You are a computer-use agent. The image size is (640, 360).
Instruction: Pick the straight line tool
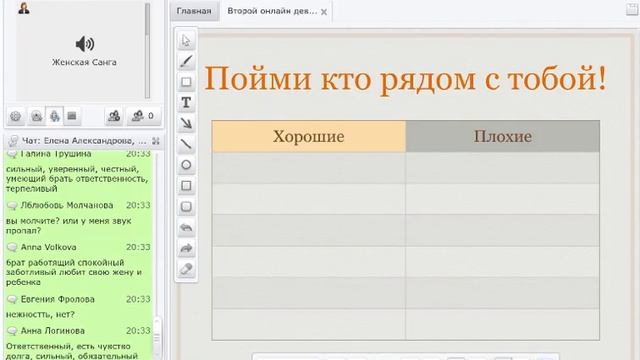[186, 144]
